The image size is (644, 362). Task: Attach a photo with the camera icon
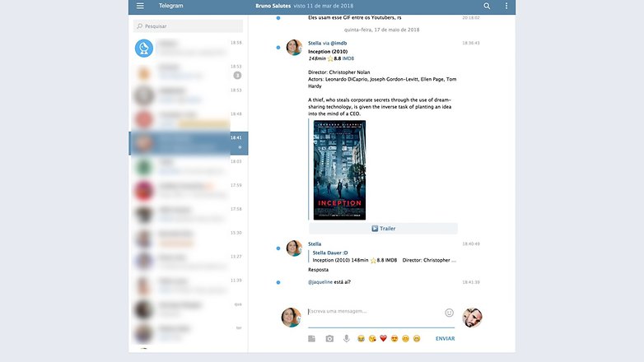pyautogui.click(x=329, y=339)
